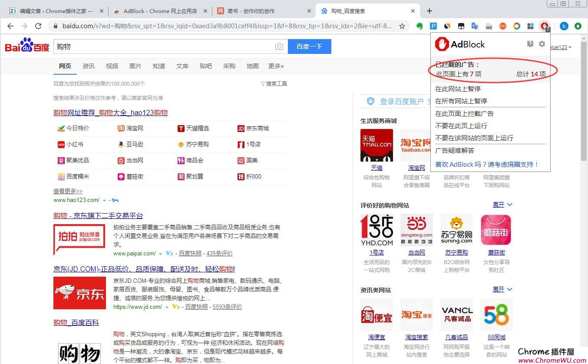Click the Baidu logo
Viewport: 588px width, 364px height.
[27, 45]
